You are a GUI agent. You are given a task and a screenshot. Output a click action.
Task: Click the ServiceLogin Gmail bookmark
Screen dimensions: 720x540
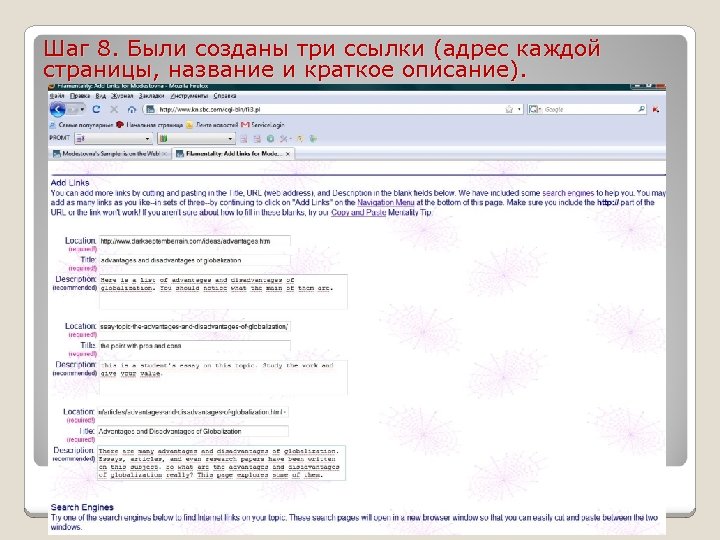(263, 125)
